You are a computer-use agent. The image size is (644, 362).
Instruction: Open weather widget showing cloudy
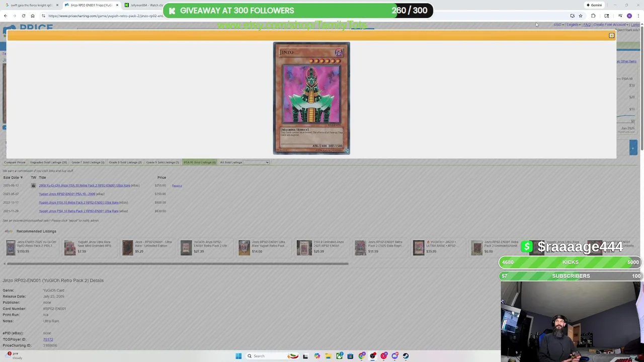[x=14, y=356]
